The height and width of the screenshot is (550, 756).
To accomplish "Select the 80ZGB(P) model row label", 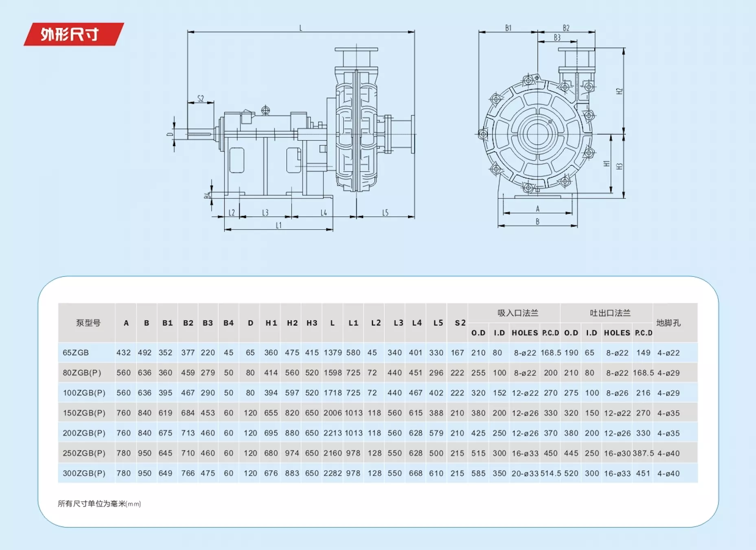I will [x=82, y=373].
